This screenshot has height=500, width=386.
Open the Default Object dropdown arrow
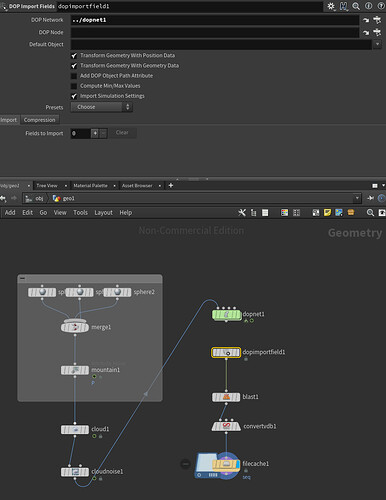[x=377, y=44]
